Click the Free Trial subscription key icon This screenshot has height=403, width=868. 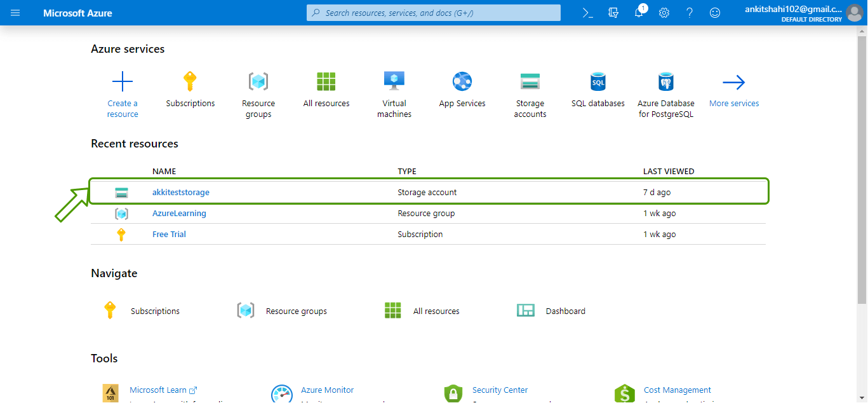click(x=121, y=235)
